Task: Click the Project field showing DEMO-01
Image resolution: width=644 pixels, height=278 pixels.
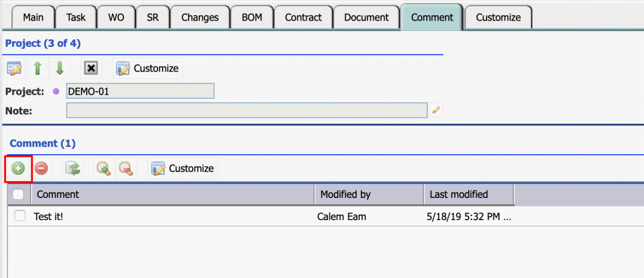Action: click(x=140, y=91)
